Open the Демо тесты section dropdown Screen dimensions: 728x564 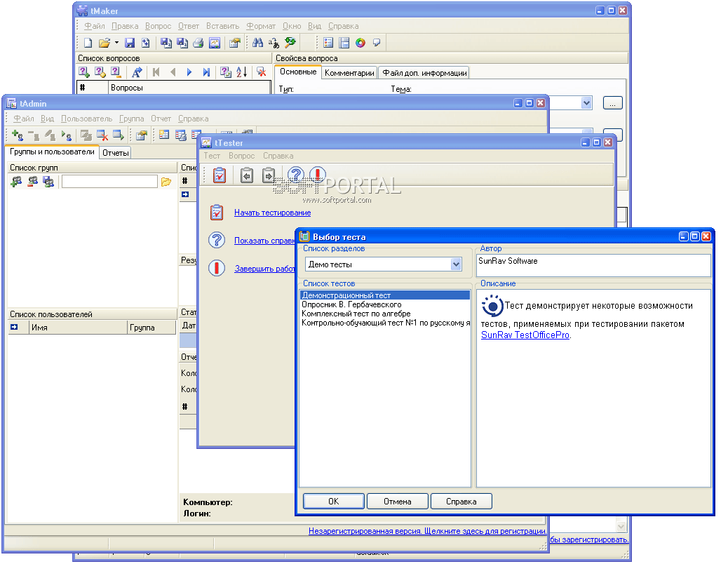pyautogui.click(x=456, y=264)
